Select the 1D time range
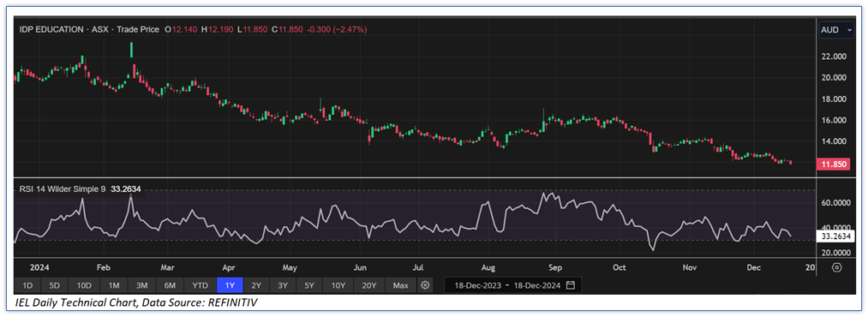 27,285
